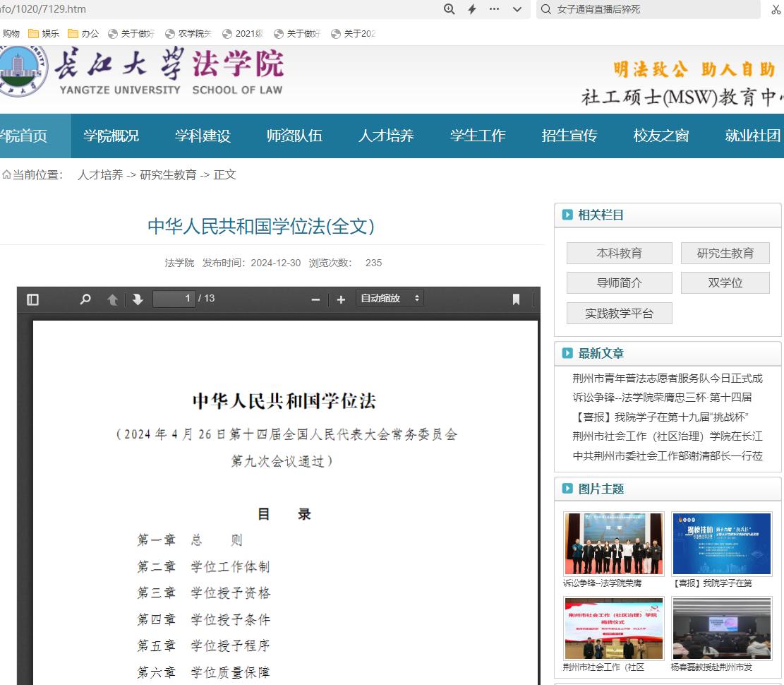
Task: Click the lightning bolt icon in address bar
Action: coord(472,9)
